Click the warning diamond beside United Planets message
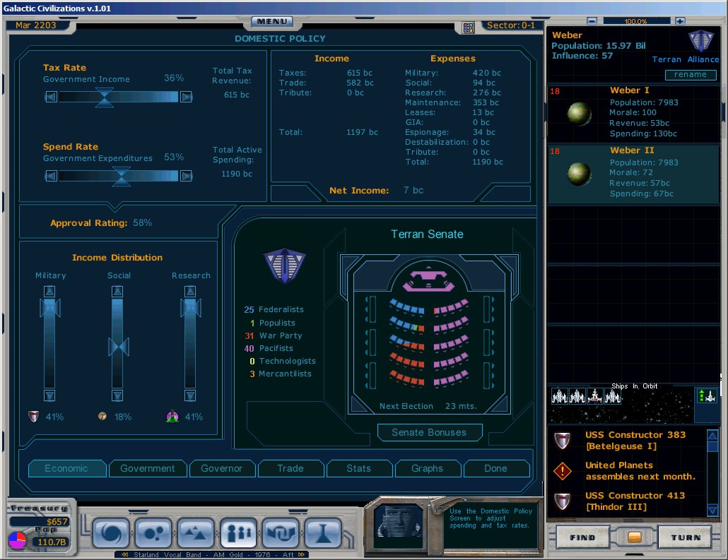The height and width of the screenshot is (560, 728). pyautogui.click(x=562, y=472)
